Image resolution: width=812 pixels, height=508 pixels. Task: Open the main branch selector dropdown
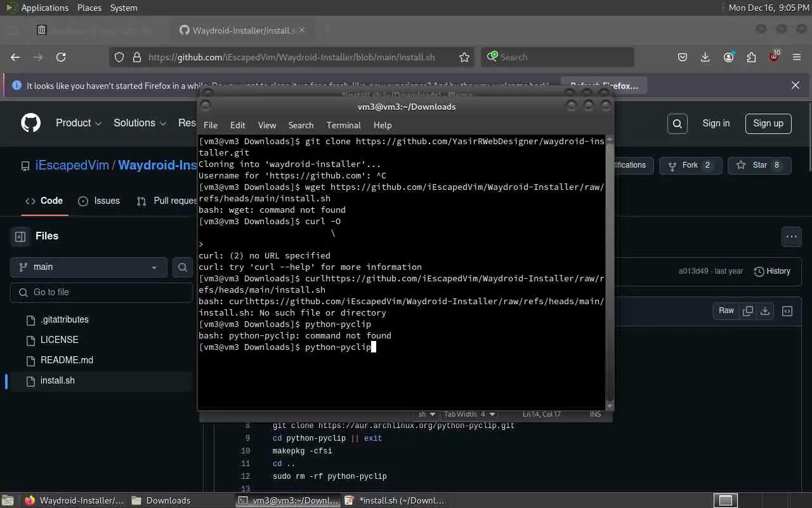pyautogui.click(x=89, y=267)
